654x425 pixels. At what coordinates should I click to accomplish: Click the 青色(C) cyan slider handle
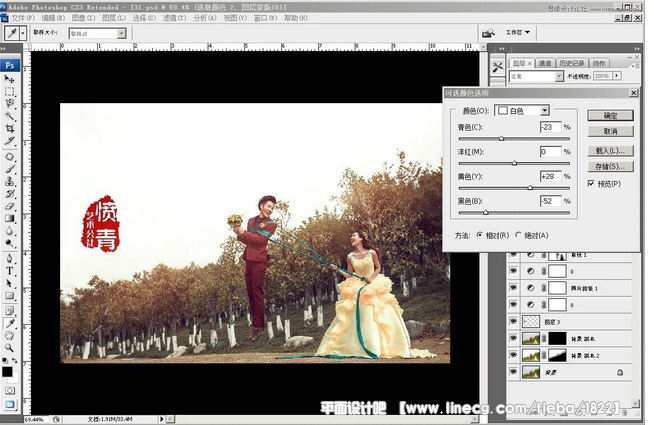point(501,138)
